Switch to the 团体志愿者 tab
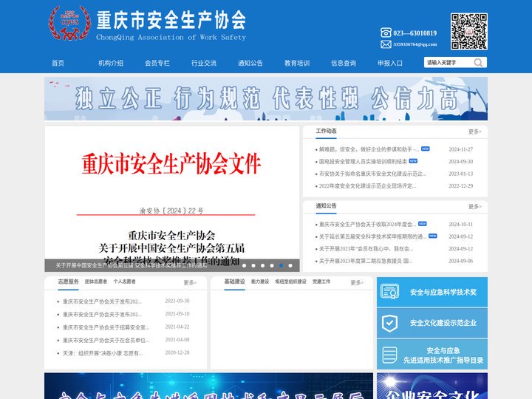 click(95, 282)
